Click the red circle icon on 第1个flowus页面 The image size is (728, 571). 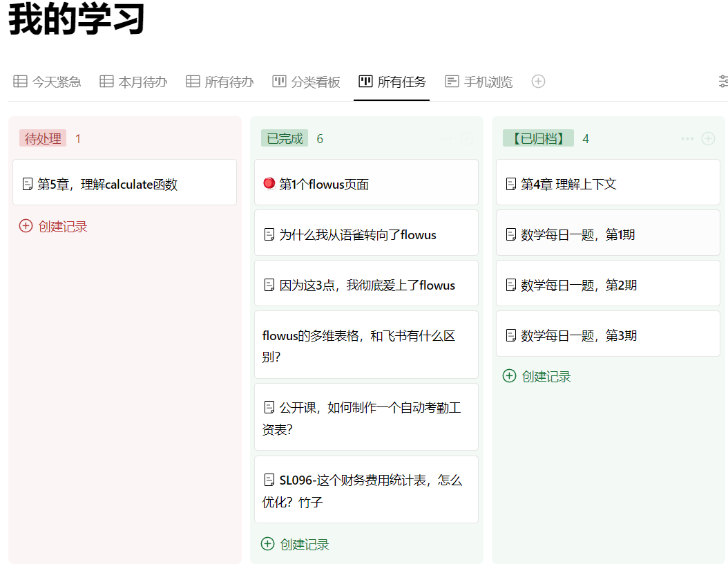[269, 183]
